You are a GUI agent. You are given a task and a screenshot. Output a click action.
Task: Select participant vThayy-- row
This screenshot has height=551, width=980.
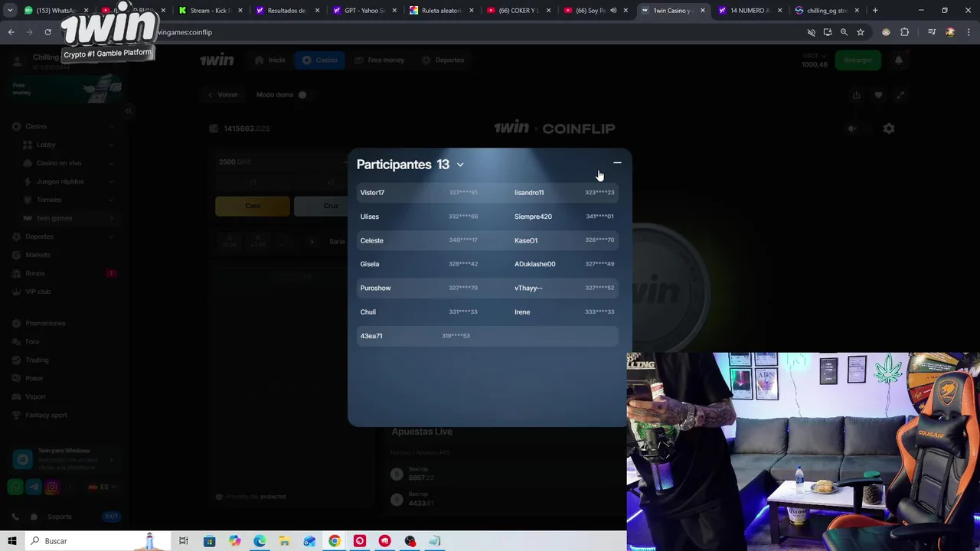click(564, 288)
